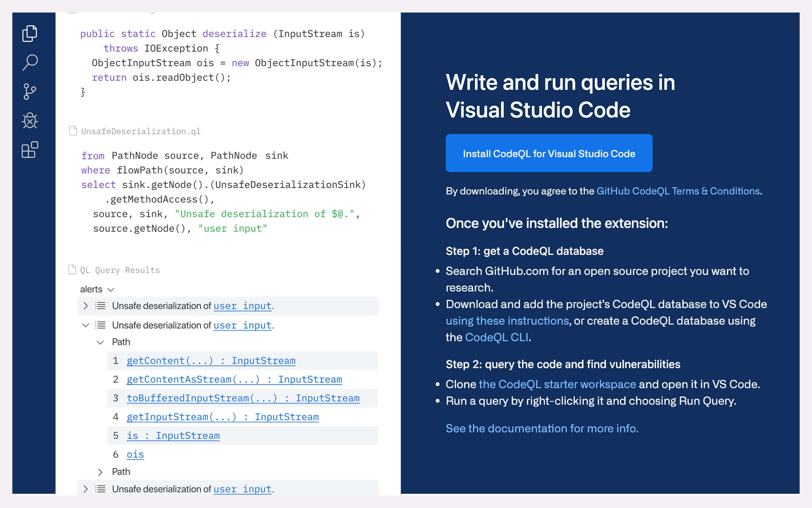Select path step getContent(...) : InputStream
812x508 pixels.
(211, 360)
